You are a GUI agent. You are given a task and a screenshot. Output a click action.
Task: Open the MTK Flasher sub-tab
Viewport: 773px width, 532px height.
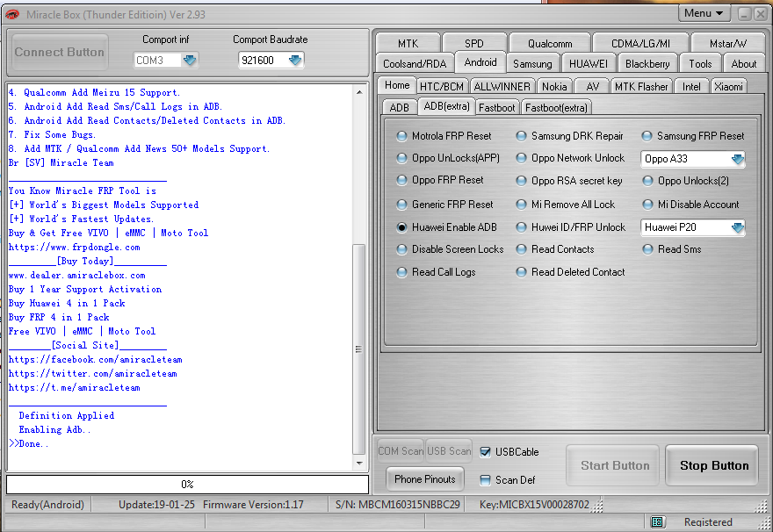click(641, 87)
